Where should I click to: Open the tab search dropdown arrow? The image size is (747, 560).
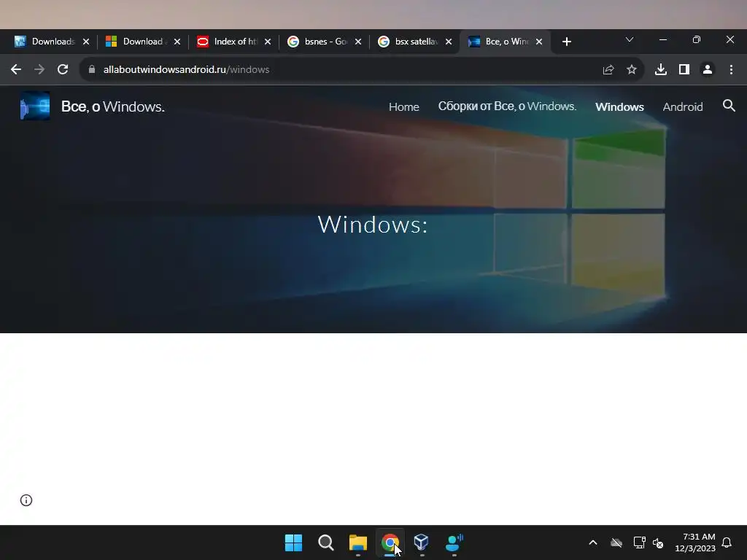coord(630,40)
